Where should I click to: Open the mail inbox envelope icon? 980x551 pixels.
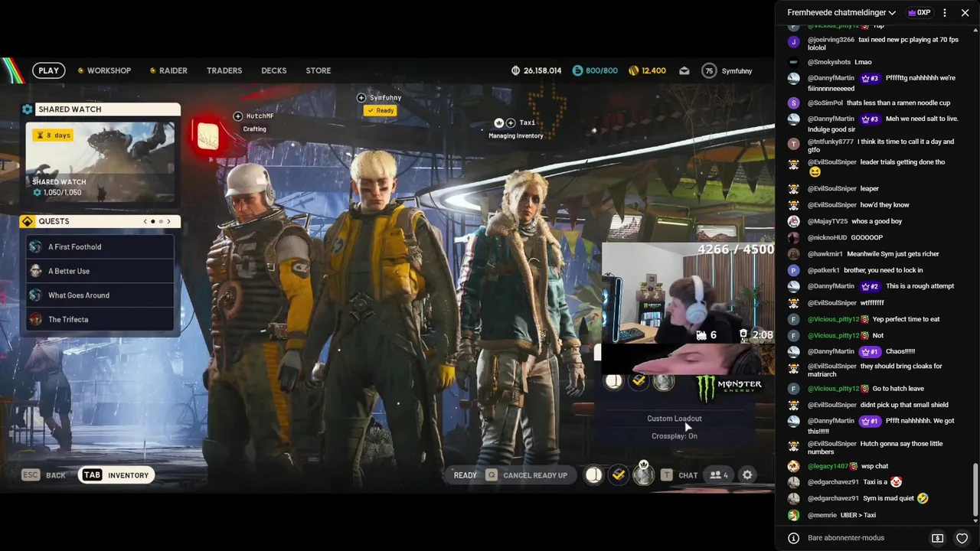684,70
